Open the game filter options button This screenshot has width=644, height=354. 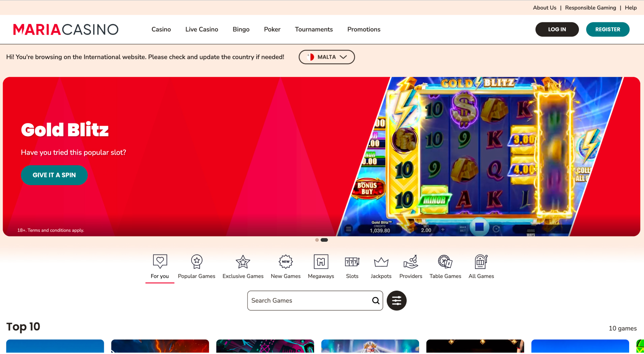pos(397,300)
